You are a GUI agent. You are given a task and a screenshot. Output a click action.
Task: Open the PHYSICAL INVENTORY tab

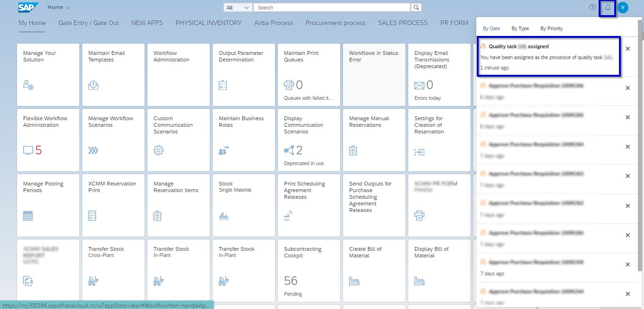(x=208, y=23)
